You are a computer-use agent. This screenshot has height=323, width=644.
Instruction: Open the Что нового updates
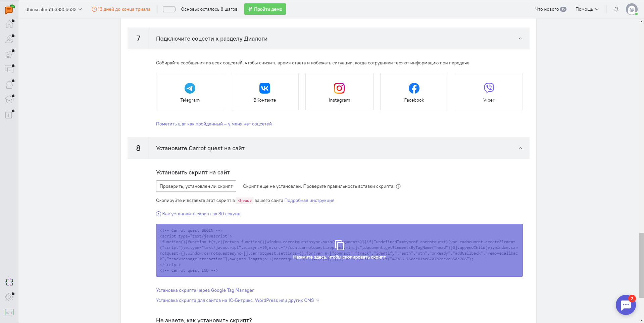tap(551, 9)
